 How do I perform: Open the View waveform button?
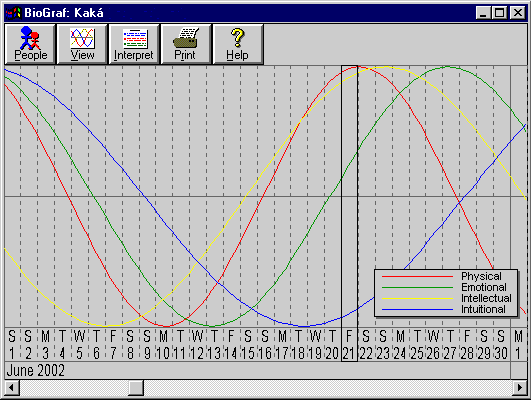82,44
